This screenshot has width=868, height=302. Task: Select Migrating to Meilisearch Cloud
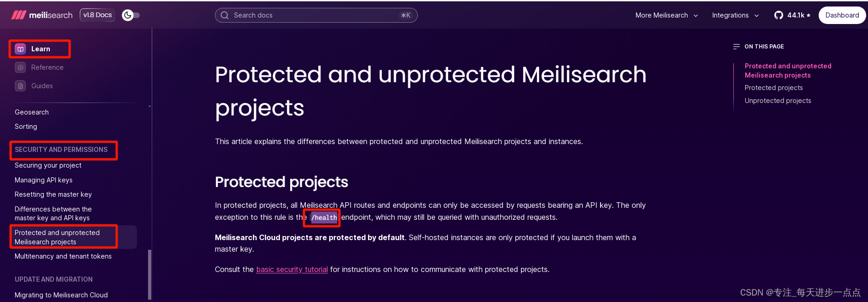61,295
